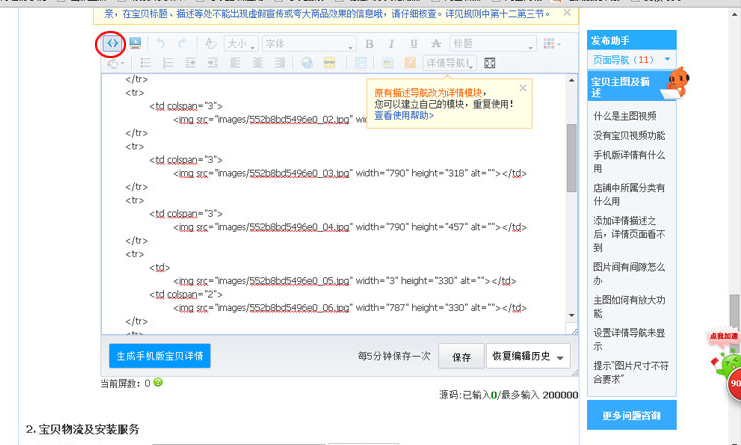Open the 主图如何有放大功能 help link

[x=629, y=307]
